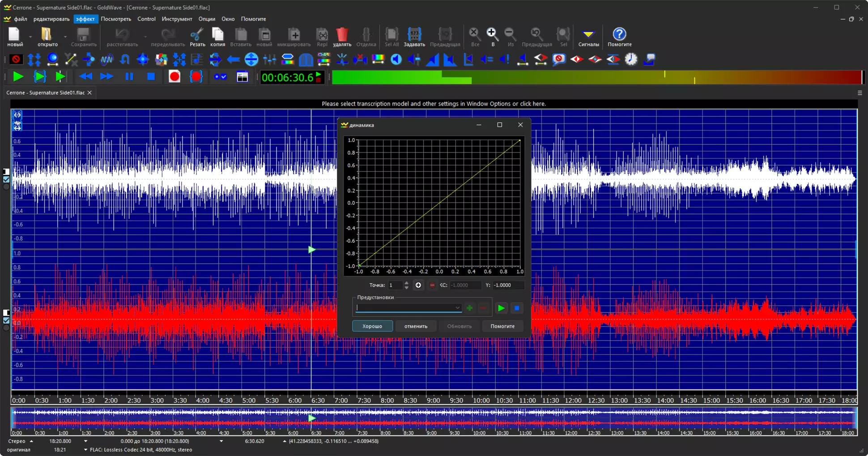
Task: Click the Y value input field
Action: pyautogui.click(x=508, y=285)
